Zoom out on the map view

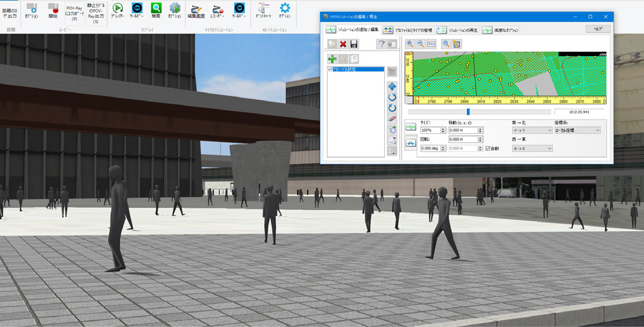tap(420, 44)
